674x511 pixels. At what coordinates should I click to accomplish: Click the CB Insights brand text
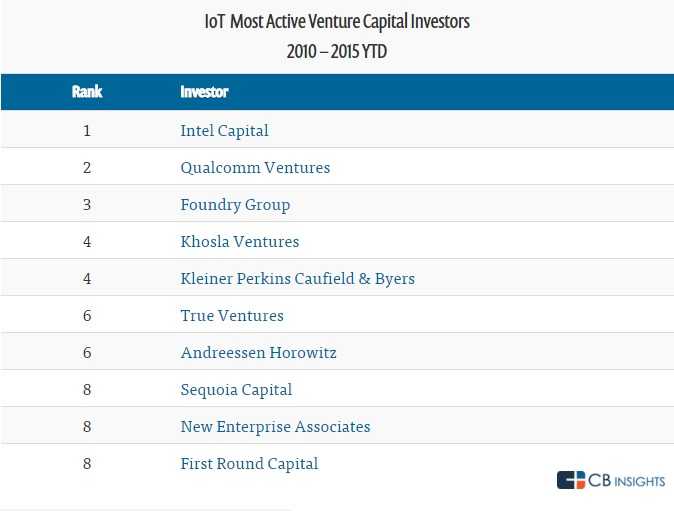(x=627, y=481)
